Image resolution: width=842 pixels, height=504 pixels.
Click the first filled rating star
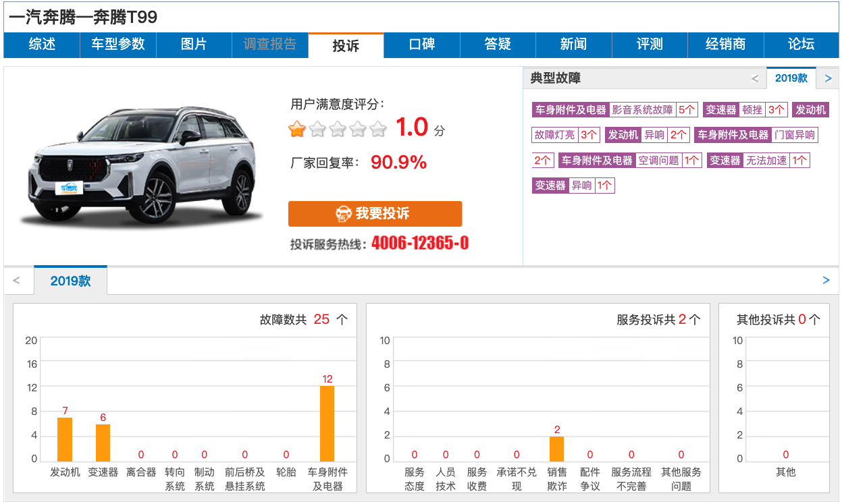[x=297, y=129]
